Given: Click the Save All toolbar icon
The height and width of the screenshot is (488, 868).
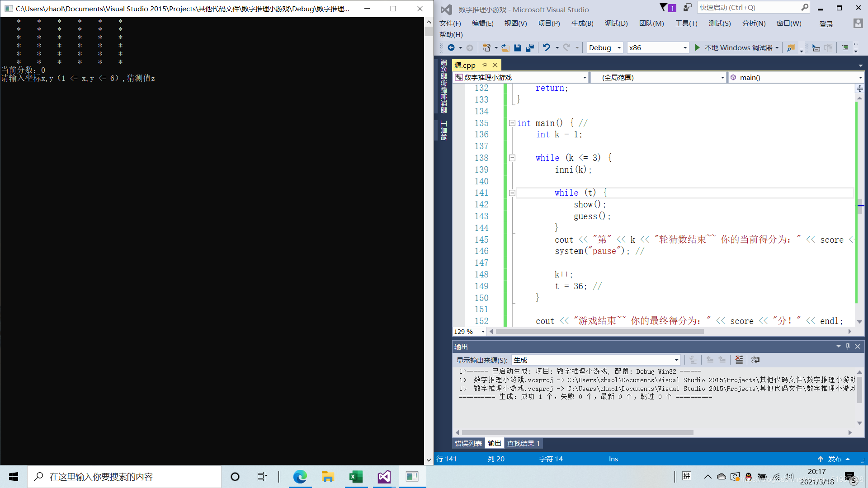Looking at the screenshot, I should pos(529,48).
